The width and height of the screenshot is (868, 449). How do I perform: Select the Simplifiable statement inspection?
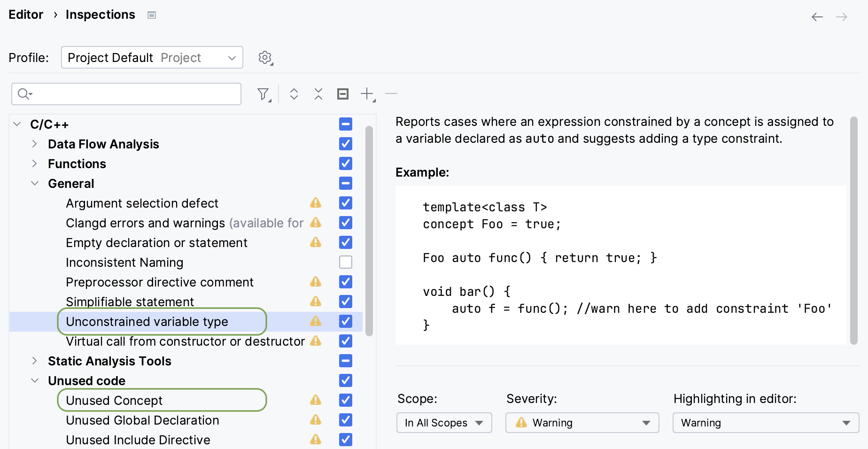130,302
